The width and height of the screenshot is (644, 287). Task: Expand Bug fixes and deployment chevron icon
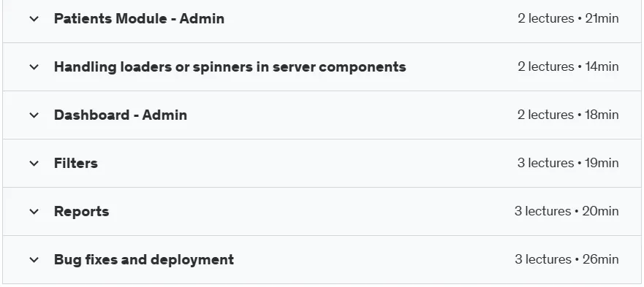tap(34, 260)
